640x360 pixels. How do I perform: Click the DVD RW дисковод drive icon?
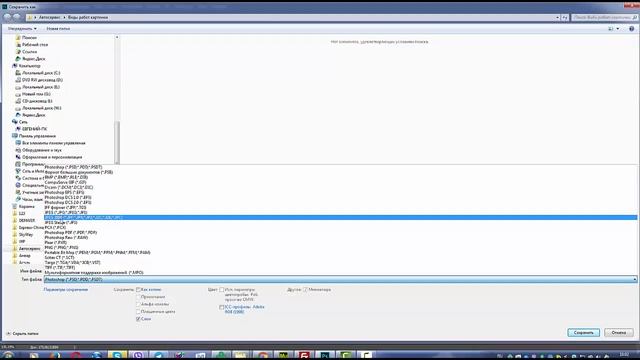(x=18, y=80)
